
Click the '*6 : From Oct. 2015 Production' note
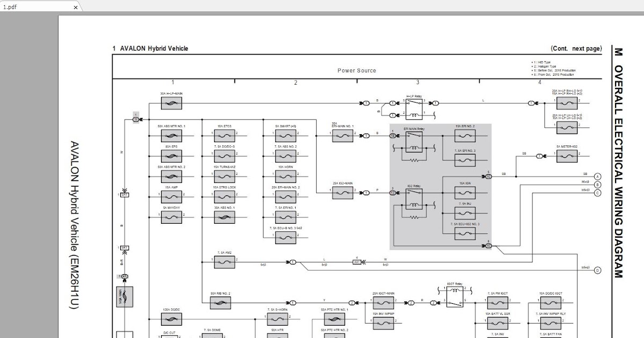click(x=553, y=75)
